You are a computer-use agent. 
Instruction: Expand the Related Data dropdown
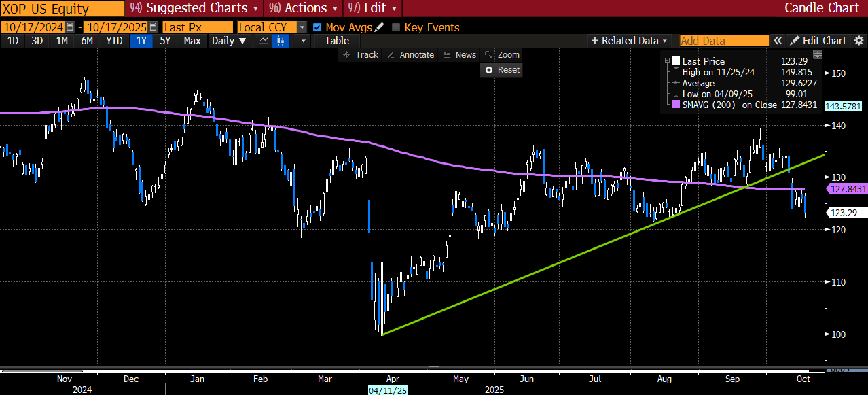[630, 41]
